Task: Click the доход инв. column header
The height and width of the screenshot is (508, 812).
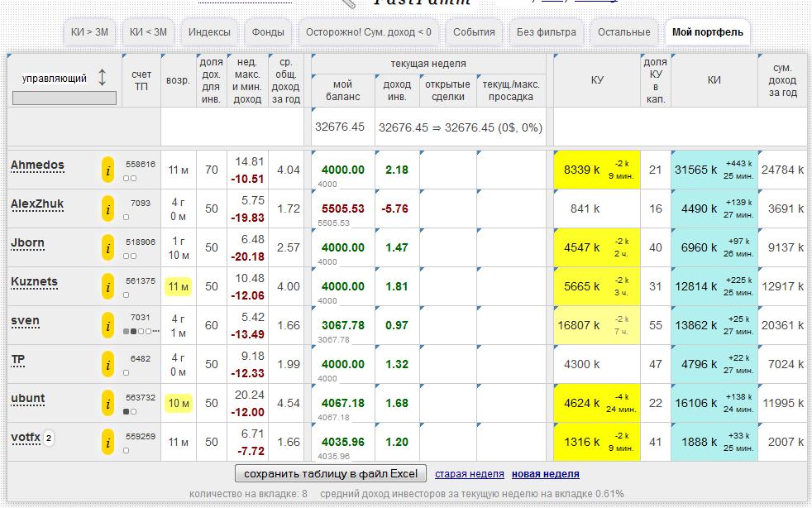Action: click(397, 90)
